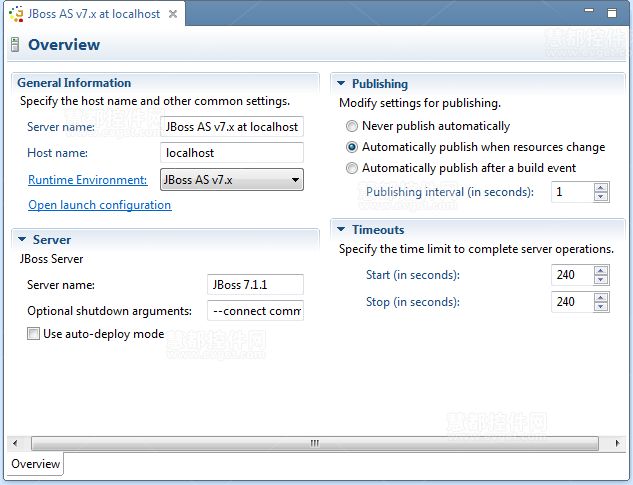The height and width of the screenshot is (485, 633).
Task: Click the server icon beside Overview heading
Action: tap(15, 44)
